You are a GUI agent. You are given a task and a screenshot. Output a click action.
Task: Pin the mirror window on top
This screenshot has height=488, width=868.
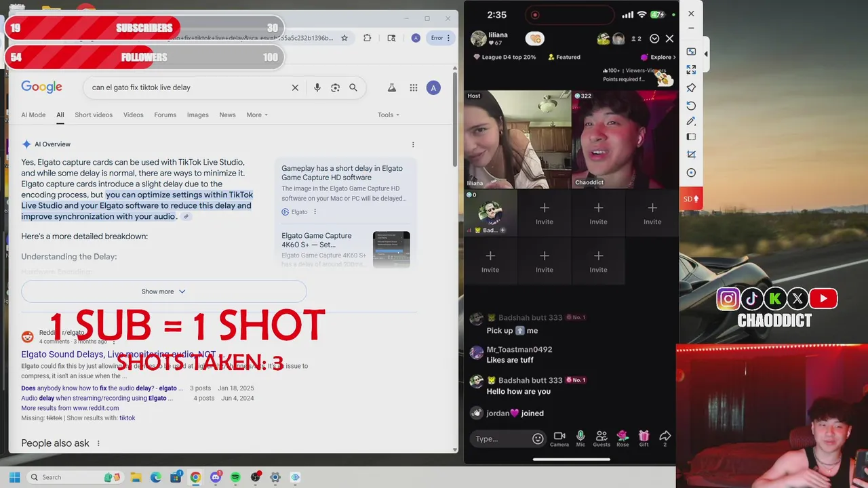pos(691,87)
